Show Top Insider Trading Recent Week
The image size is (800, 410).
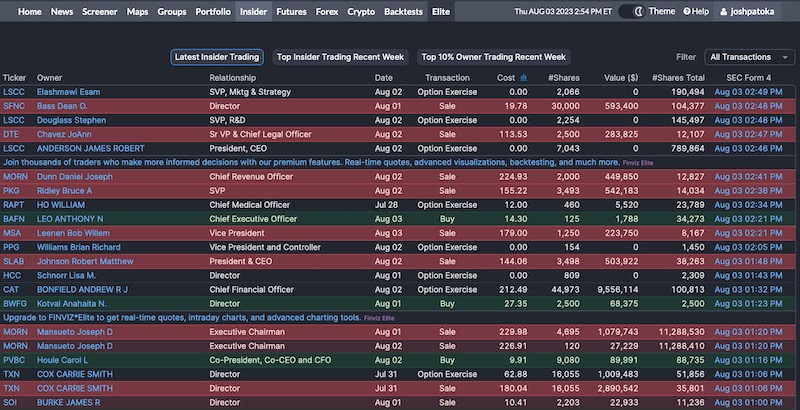[x=339, y=57]
